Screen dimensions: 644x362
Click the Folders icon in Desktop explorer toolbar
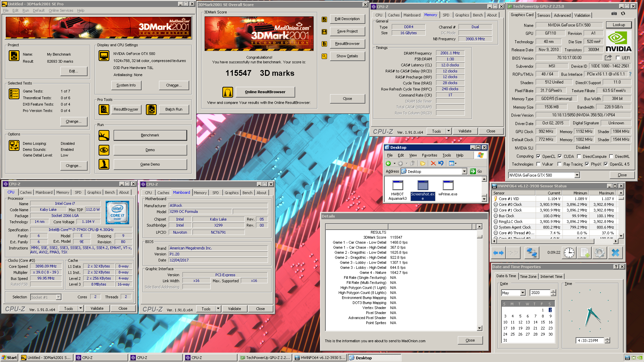[x=423, y=163]
